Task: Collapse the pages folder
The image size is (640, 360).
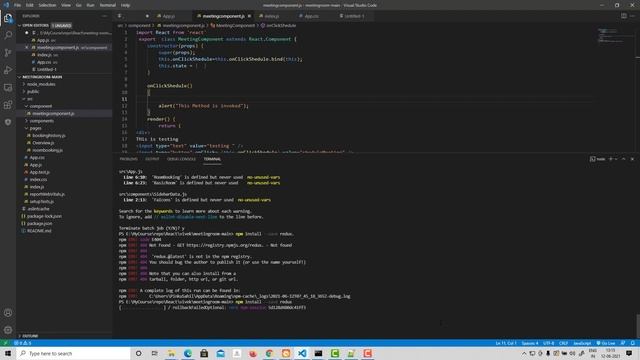Action: [x=35, y=128]
